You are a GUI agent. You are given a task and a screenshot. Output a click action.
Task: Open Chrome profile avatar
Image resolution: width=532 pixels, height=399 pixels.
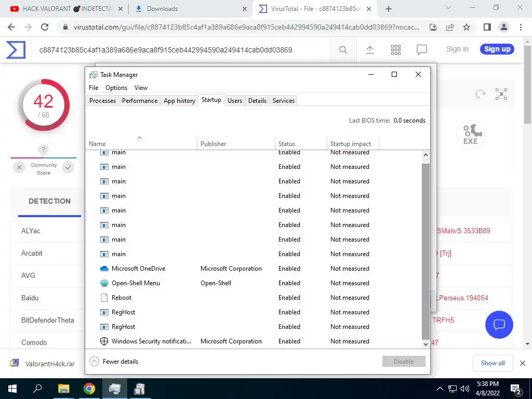pyautogui.click(x=504, y=27)
